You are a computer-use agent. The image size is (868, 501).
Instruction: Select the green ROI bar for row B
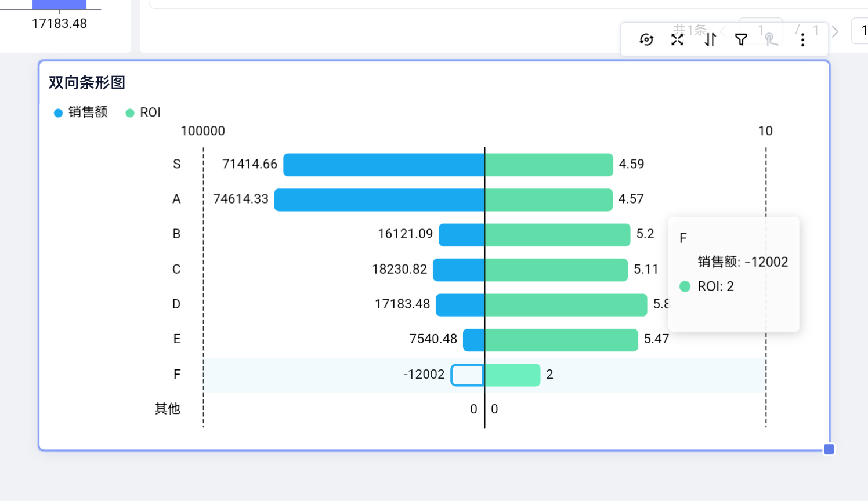(x=558, y=235)
